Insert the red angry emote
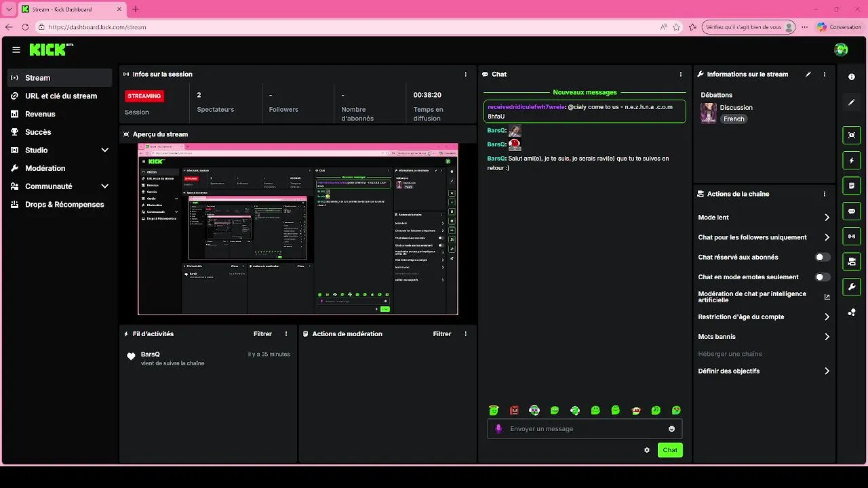This screenshot has width=868, height=488. [514, 411]
